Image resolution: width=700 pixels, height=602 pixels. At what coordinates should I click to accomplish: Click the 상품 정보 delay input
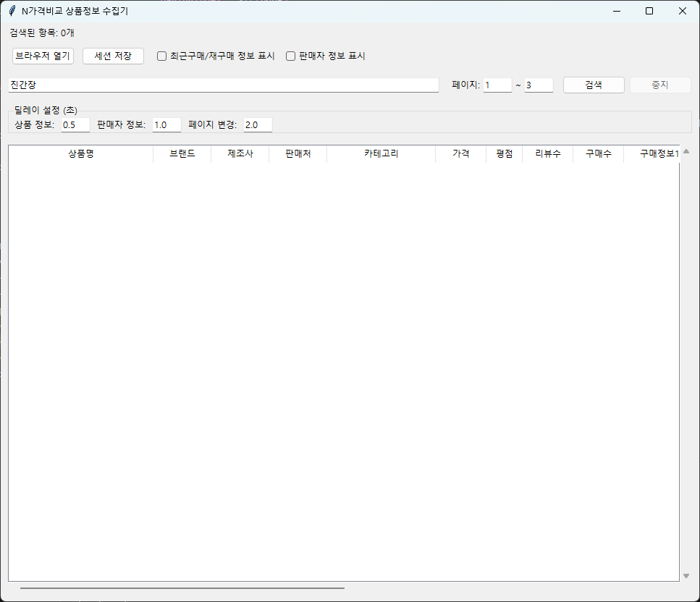coord(75,125)
